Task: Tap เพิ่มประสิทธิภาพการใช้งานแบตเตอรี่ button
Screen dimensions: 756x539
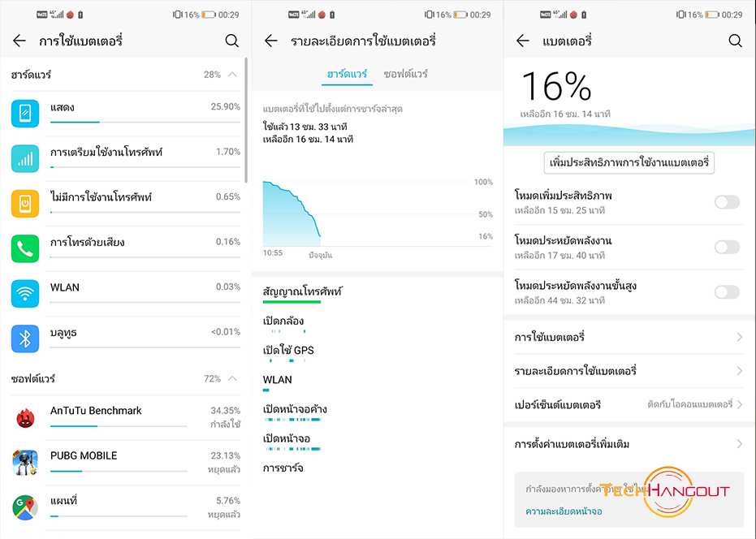Action: point(629,162)
